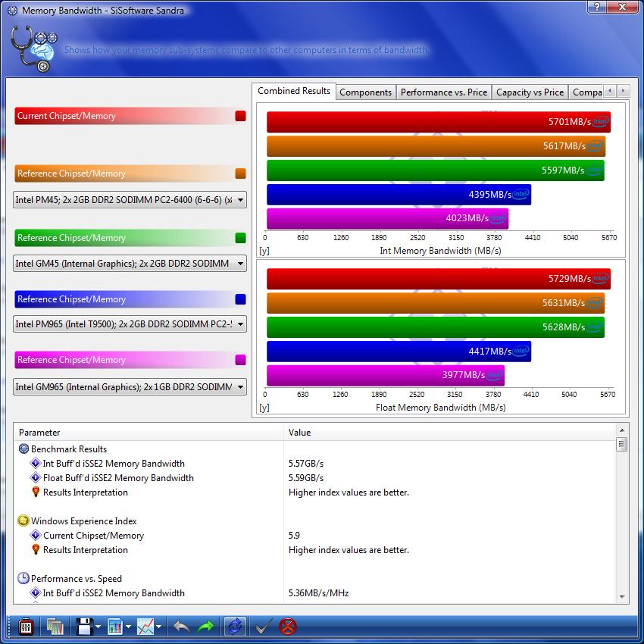The width and height of the screenshot is (644, 644).
Task: Go forward with the green arrow icon
Action: 205,627
